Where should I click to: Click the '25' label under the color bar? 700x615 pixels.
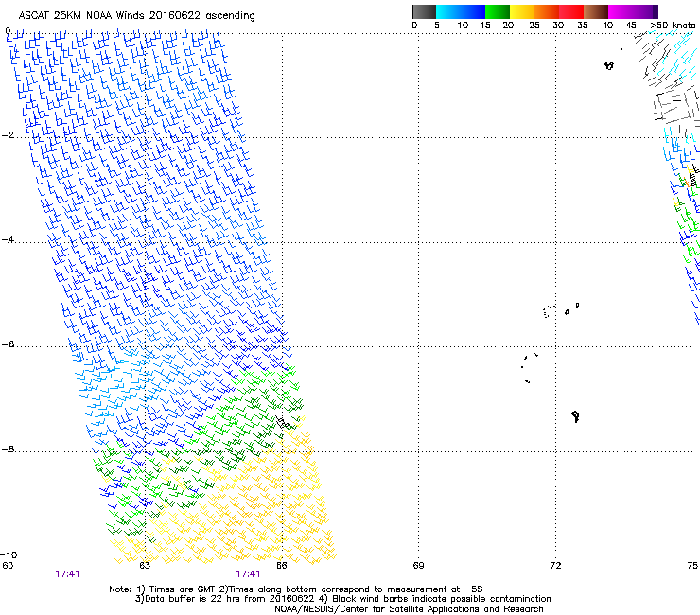[x=534, y=26]
